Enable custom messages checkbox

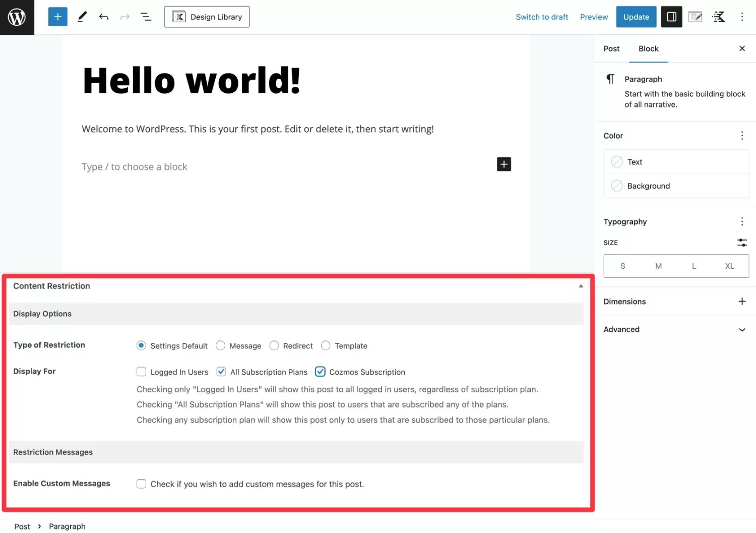tap(142, 484)
